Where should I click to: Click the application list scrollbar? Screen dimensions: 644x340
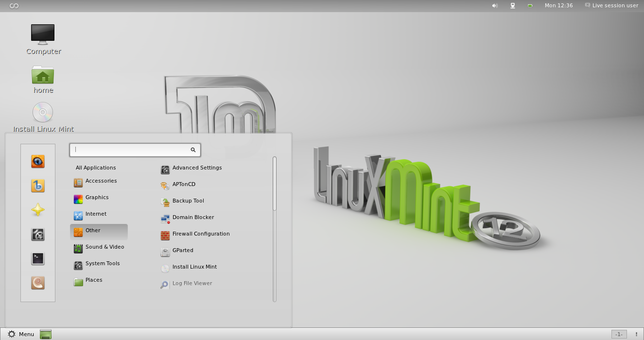click(275, 184)
